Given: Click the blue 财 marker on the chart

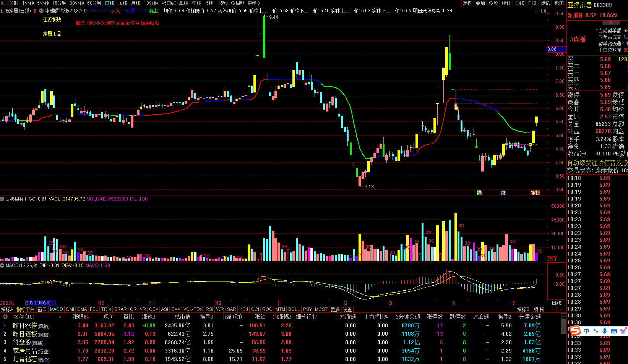Looking at the screenshot, I should tap(503, 193).
